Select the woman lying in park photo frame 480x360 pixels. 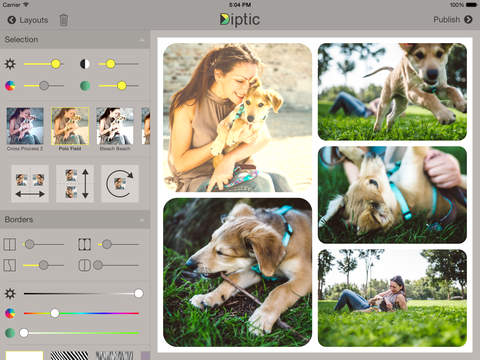(392, 298)
